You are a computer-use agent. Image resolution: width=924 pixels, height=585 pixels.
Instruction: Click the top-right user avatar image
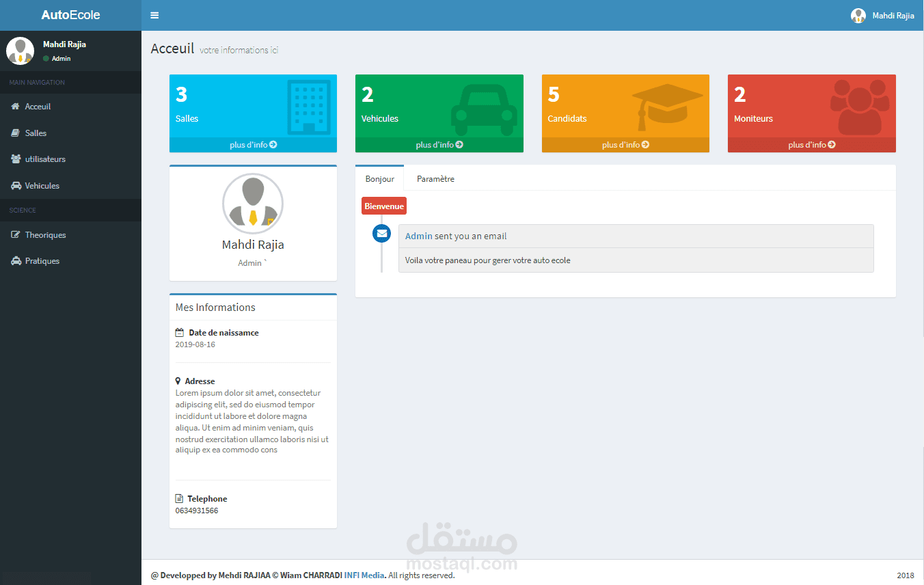(x=858, y=15)
